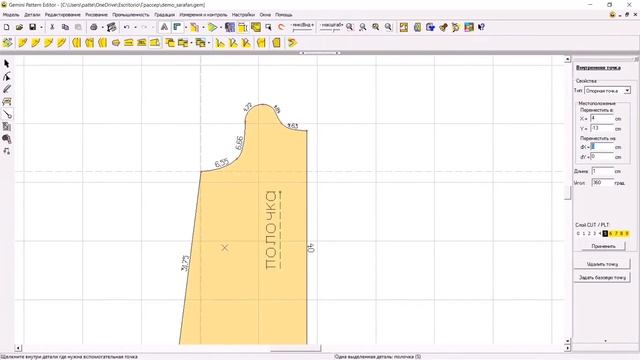Click the Длина input field
The width and height of the screenshot is (640, 360).
point(602,171)
